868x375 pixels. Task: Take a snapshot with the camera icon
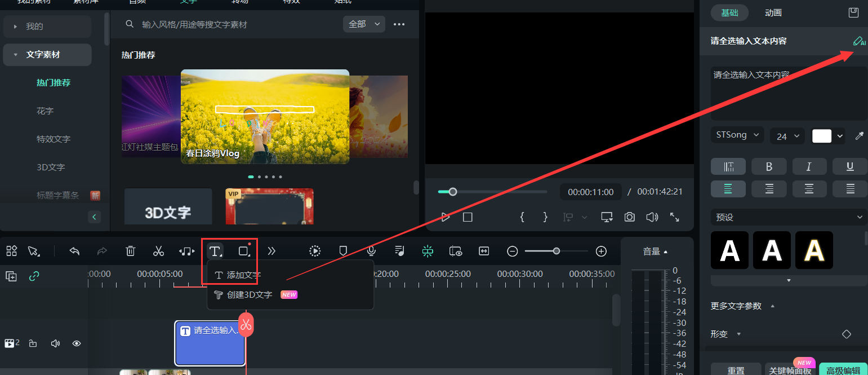click(x=629, y=217)
